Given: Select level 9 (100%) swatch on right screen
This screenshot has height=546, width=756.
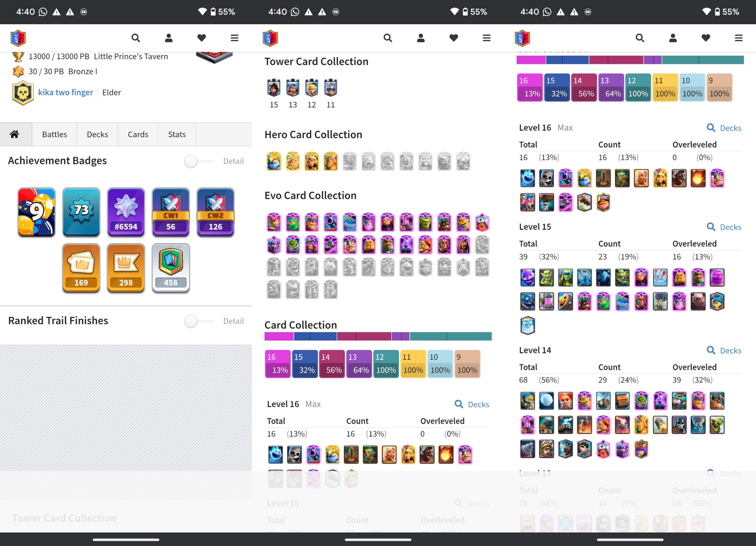Looking at the screenshot, I should coord(719,87).
